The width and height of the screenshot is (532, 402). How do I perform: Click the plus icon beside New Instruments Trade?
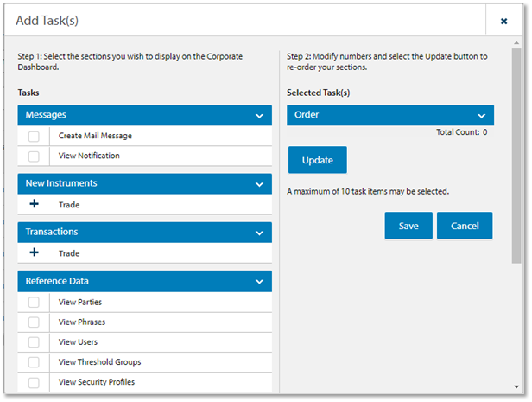pyautogui.click(x=34, y=205)
